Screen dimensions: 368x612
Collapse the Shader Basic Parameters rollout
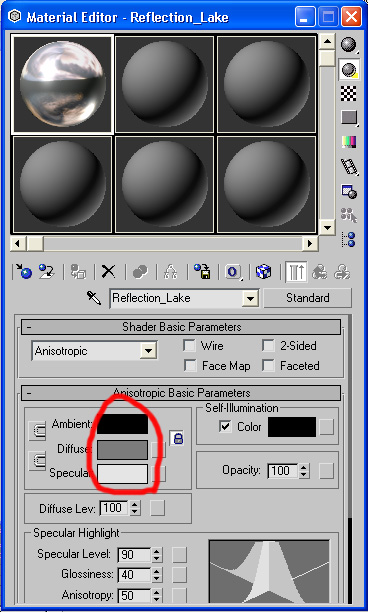tap(181, 327)
